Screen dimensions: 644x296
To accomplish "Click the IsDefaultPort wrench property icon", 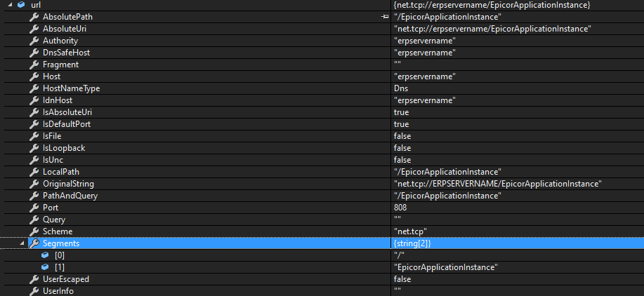I will click(x=34, y=124).
